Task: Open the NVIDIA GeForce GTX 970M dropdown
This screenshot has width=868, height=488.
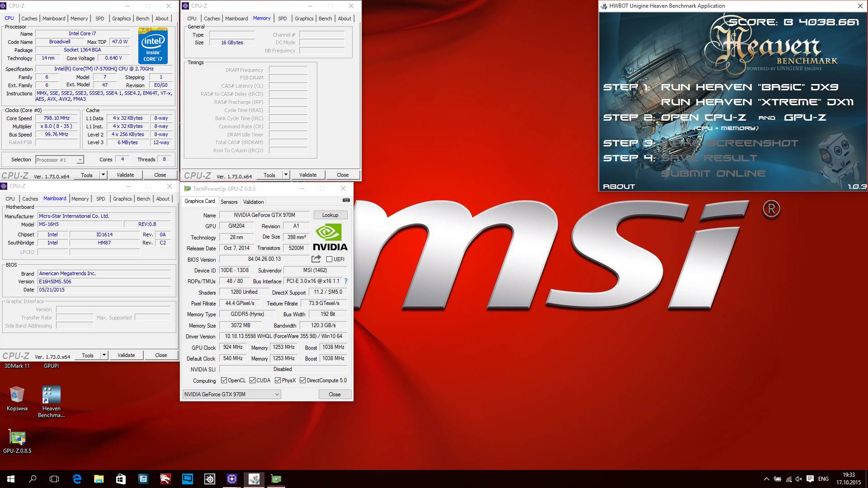Action: pos(231,394)
